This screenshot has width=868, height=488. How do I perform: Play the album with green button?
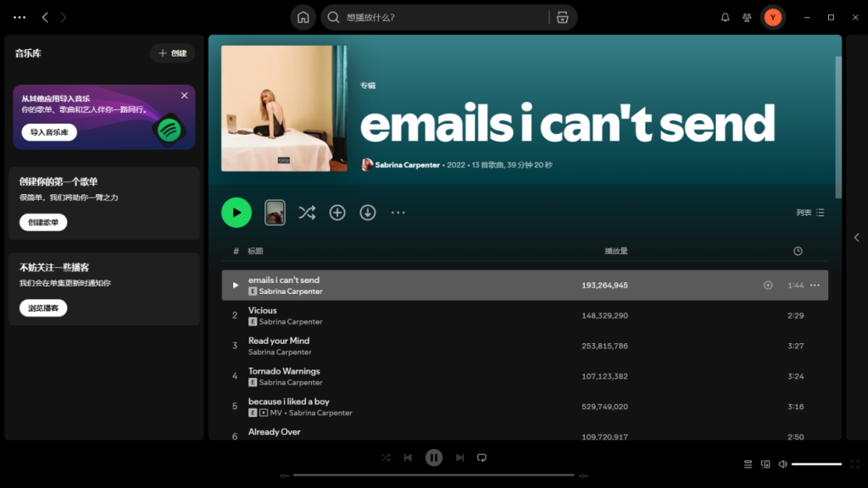click(236, 213)
